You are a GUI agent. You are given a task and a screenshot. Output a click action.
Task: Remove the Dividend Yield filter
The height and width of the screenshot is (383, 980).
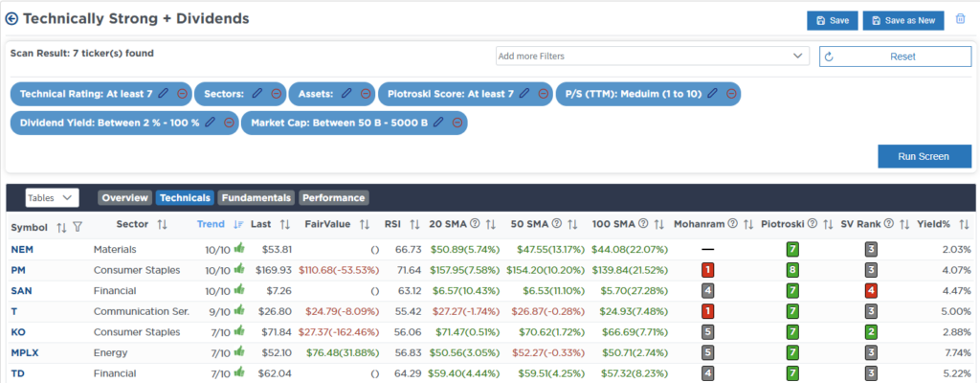coord(229,123)
